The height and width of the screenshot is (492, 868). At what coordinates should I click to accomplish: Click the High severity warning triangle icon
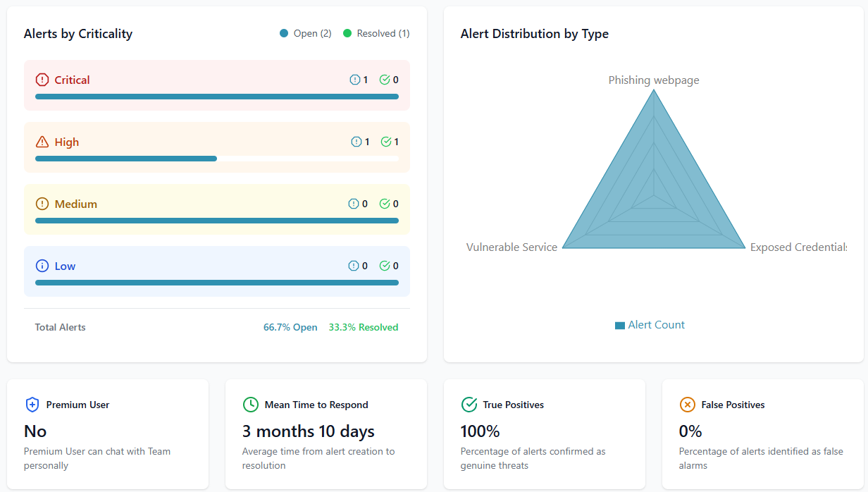click(x=42, y=142)
